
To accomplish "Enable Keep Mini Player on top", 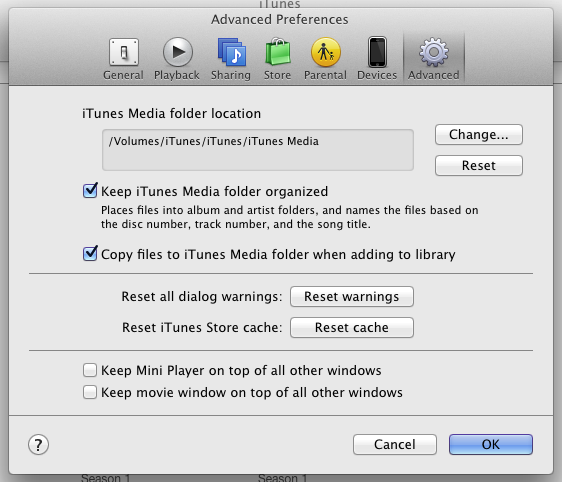I will (x=90, y=370).
